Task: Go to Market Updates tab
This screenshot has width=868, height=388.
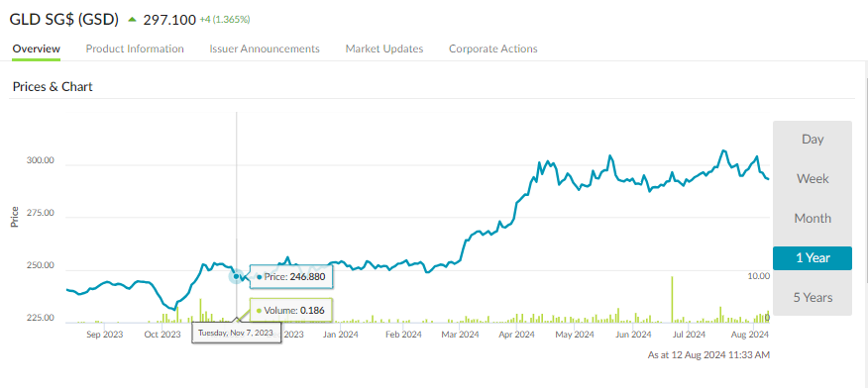Action: (384, 48)
